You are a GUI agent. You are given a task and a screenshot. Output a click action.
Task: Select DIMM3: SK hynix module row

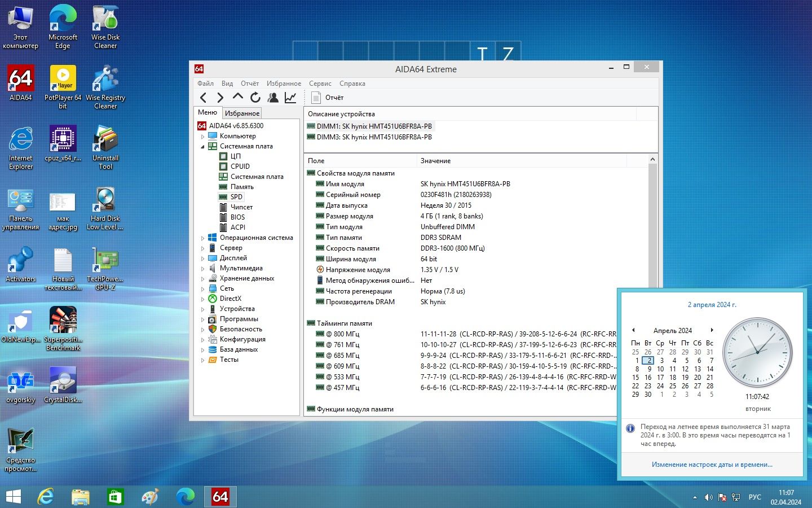click(370, 137)
